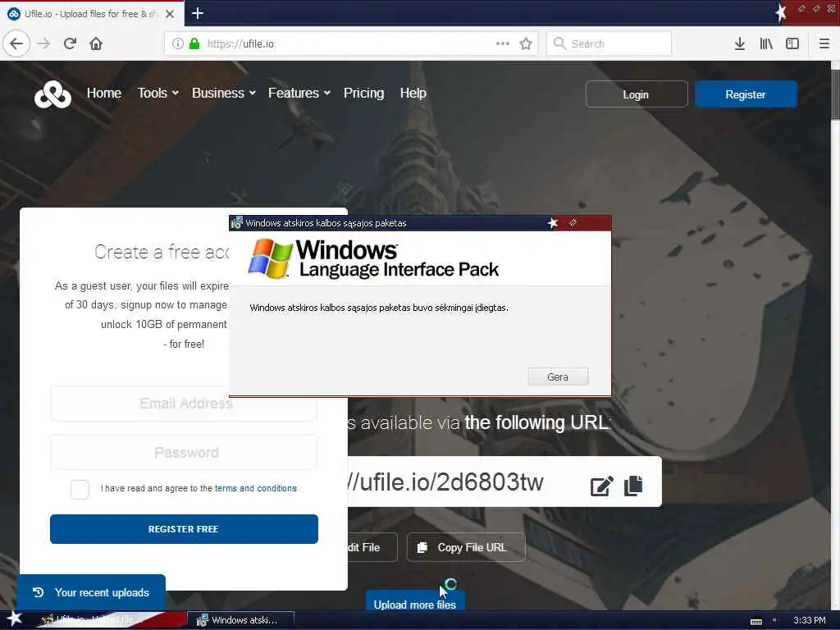
Task: Toggle the sidebar view icon
Action: click(792, 43)
